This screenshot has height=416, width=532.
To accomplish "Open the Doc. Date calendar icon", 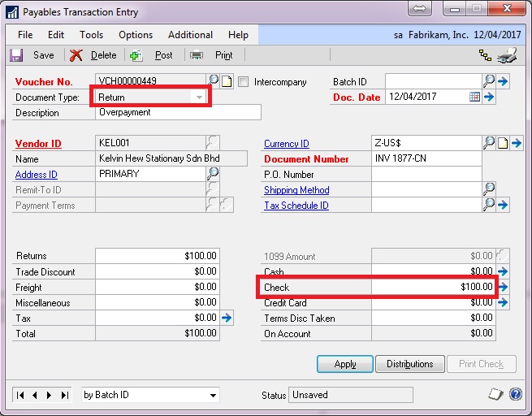I will [474, 97].
